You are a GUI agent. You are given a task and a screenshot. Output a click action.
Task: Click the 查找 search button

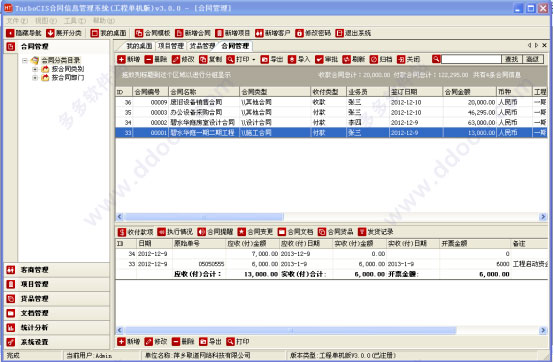click(512, 59)
